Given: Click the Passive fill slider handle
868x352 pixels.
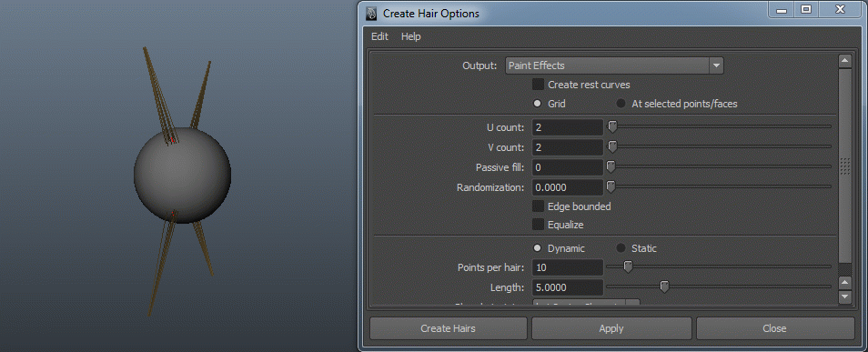Looking at the screenshot, I should click(611, 166).
